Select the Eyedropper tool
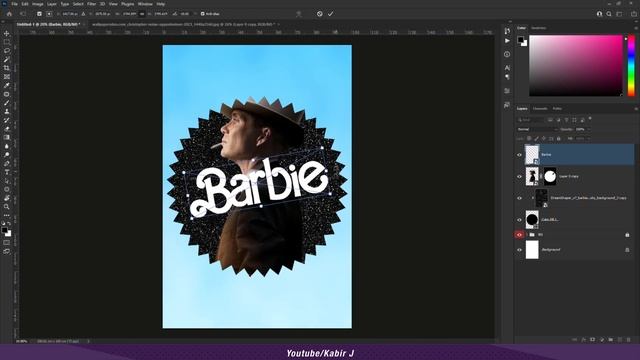Screen dimensions: 640x360 click(x=7, y=85)
